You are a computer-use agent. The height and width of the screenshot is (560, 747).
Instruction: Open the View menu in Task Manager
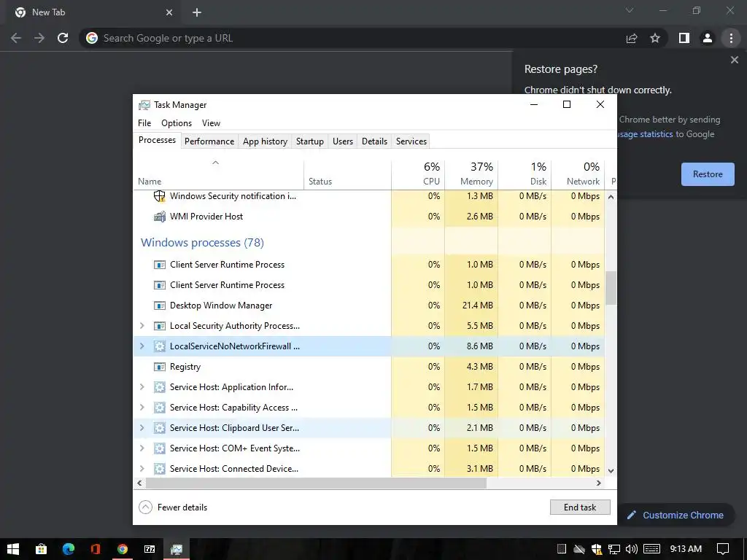coord(211,123)
